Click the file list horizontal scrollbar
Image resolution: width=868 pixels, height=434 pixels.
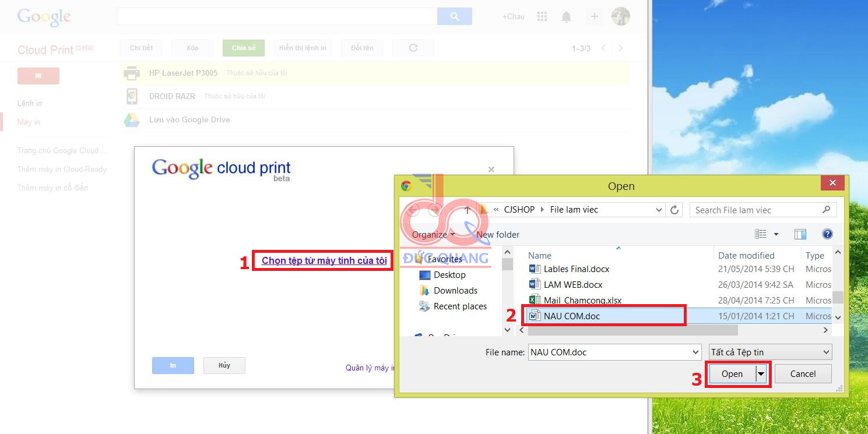click(x=632, y=330)
